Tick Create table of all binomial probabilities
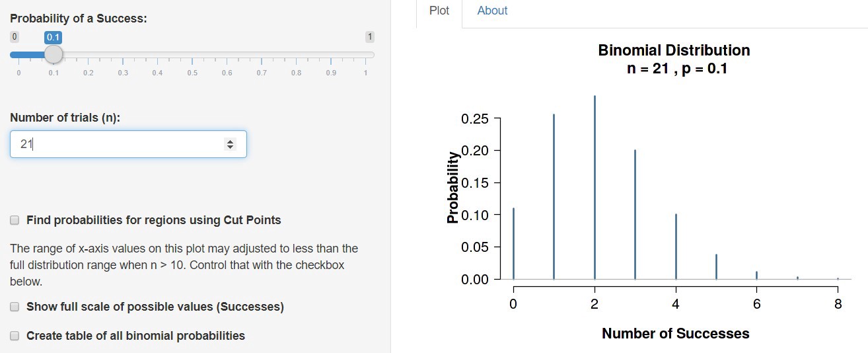Image resolution: width=868 pixels, height=353 pixels. tap(15, 336)
